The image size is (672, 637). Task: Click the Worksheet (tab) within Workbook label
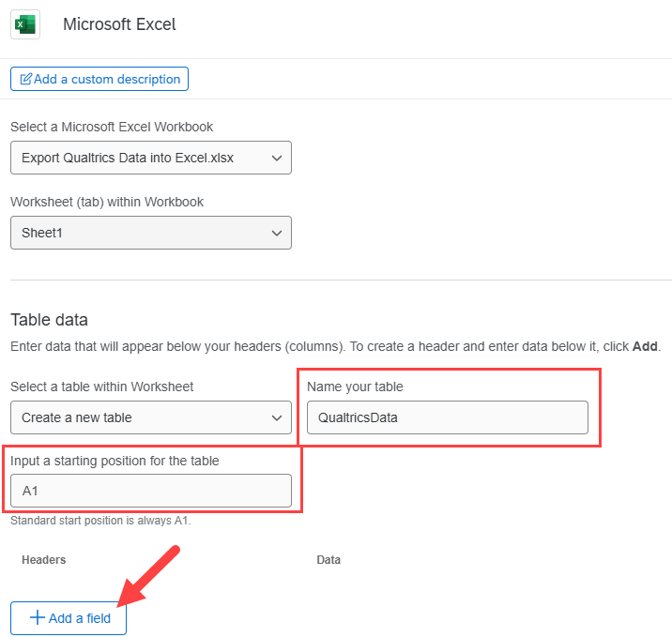[107, 202]
